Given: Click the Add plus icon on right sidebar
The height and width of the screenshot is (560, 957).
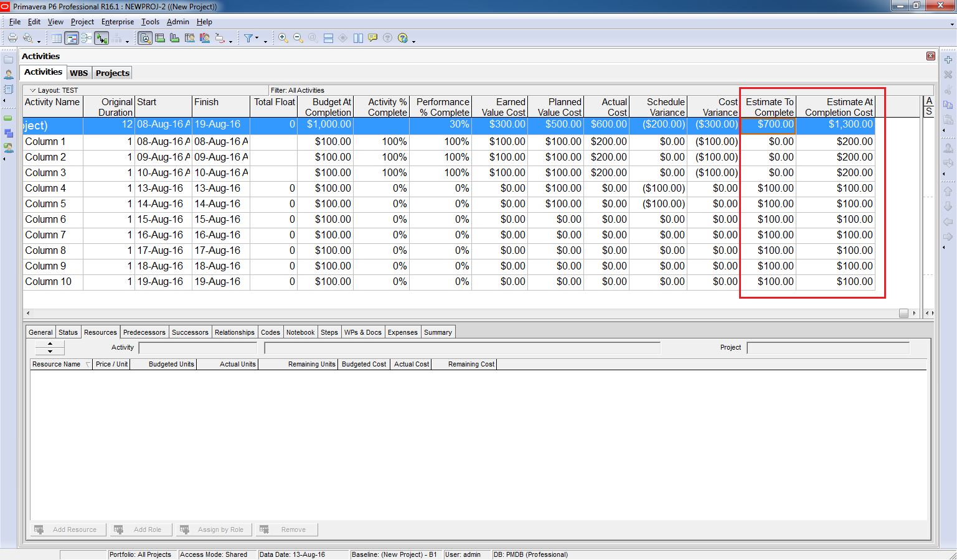Looking at the screenshot, I should pyautogui.click(x=948, y=60).
